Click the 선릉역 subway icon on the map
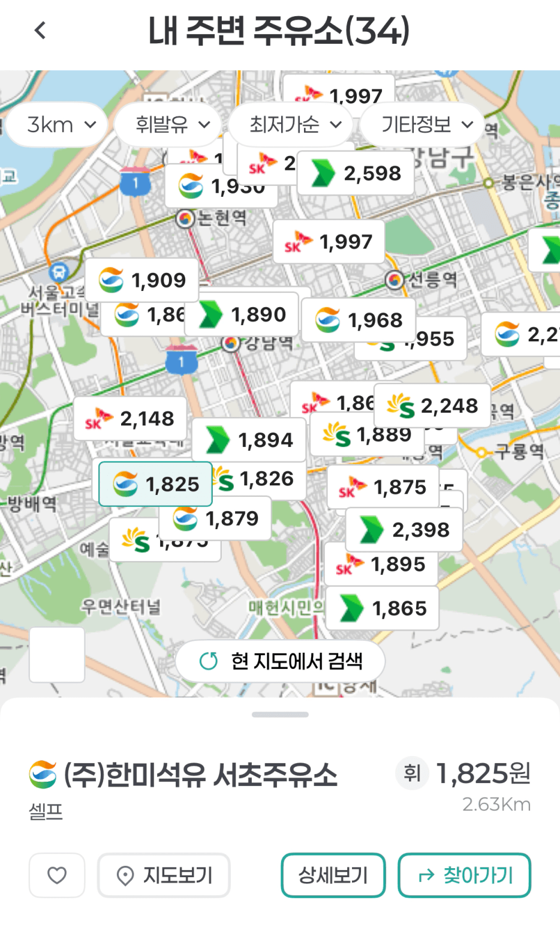Image resolution: width=560 pixels, height=930 pixels. (x=395, y=280)
